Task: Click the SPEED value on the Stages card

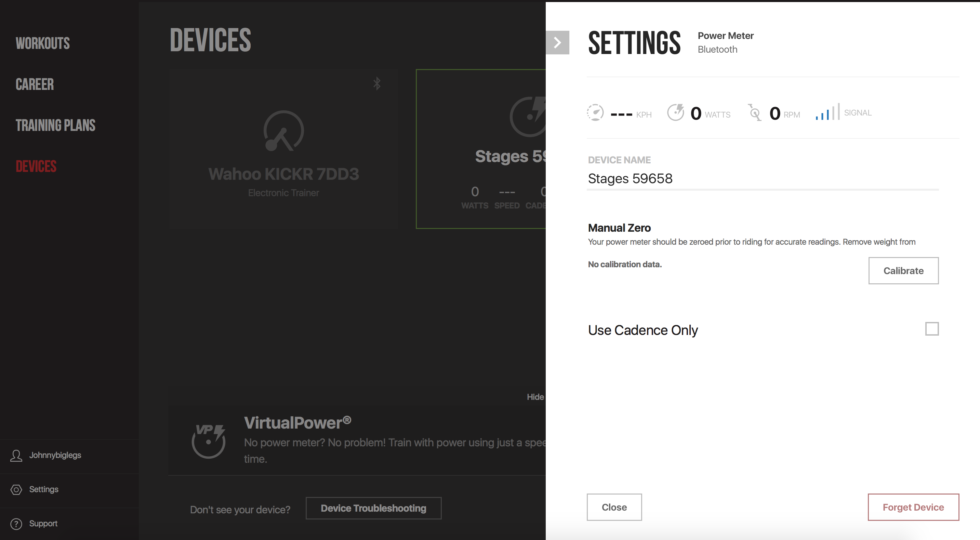Action: pyautogui.click(x=507, y=192)
